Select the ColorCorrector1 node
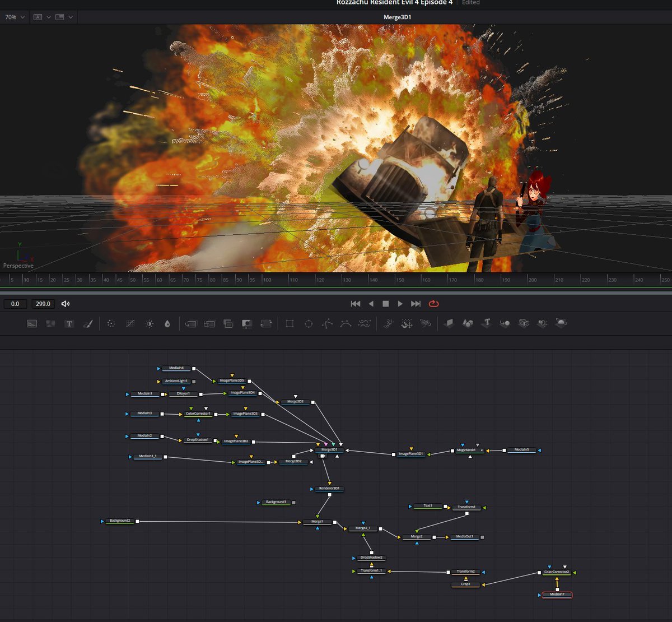This screenshot has height=622, width=672. coord(198,414)
